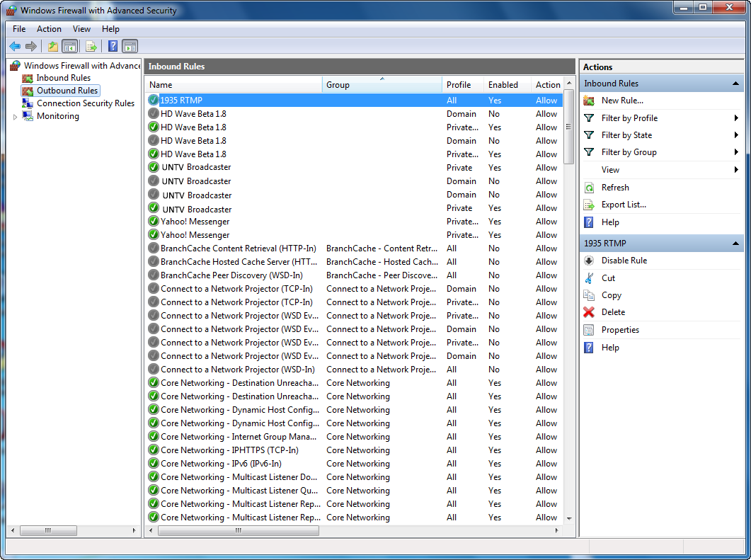Open the Filter by Group submenu arrow

pyautogui.click(x=736, y=152)
